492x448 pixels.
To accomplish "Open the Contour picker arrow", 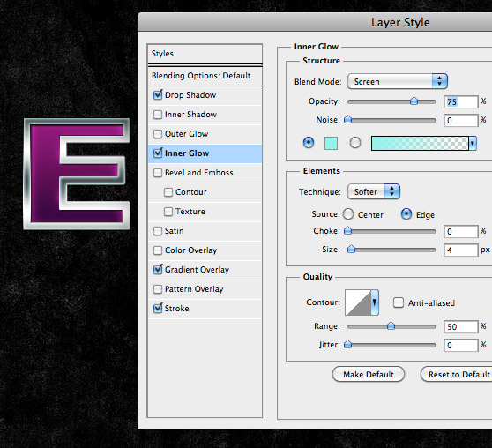I will click(x=375, y=302).
